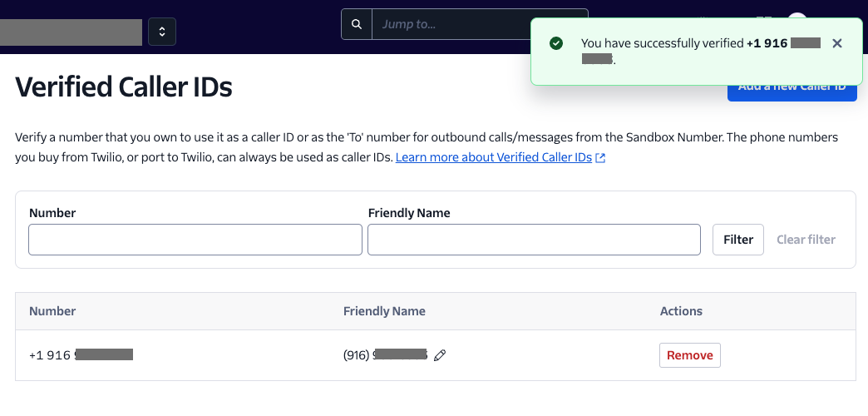The image size is (868, 416).
Task: Focus the Jump to search field
Action: point(451,24)
